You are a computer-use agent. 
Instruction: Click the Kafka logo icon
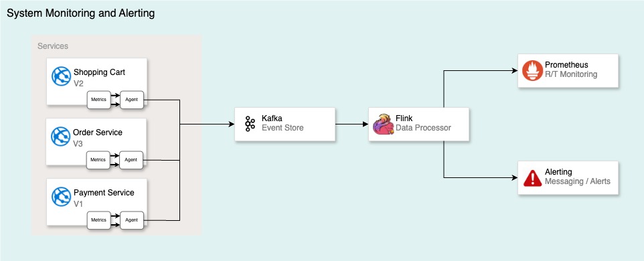pos(250,124)
